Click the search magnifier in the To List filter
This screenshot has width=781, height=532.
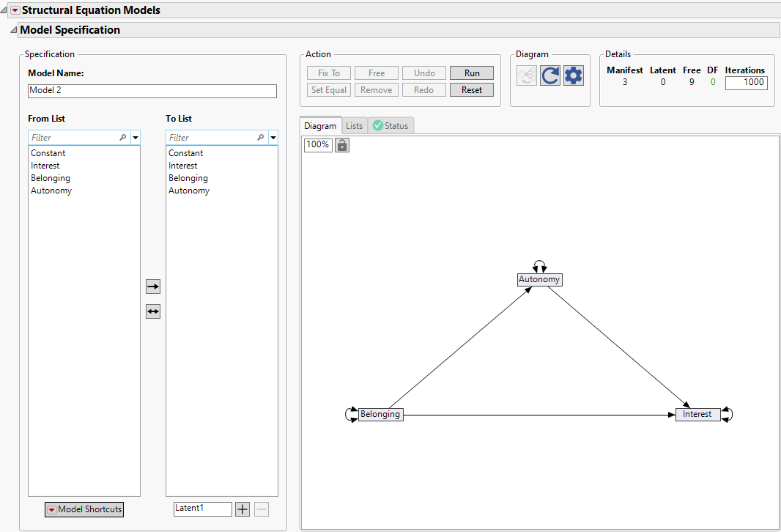[261, 137]
